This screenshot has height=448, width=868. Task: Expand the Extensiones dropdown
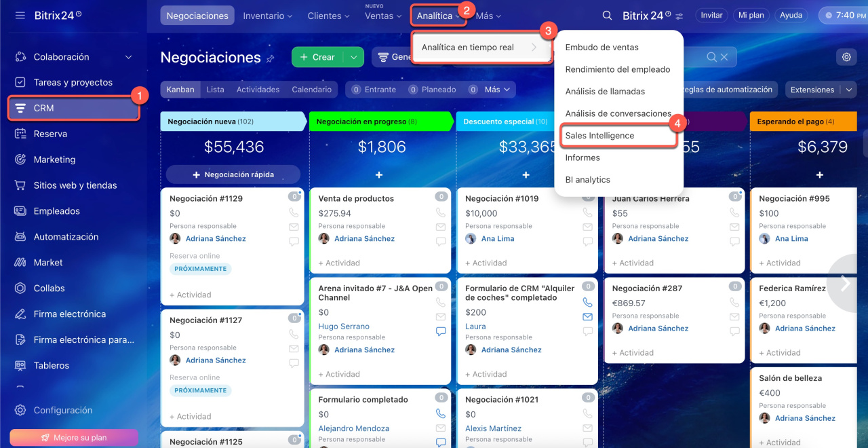click(x=848, y=90)
